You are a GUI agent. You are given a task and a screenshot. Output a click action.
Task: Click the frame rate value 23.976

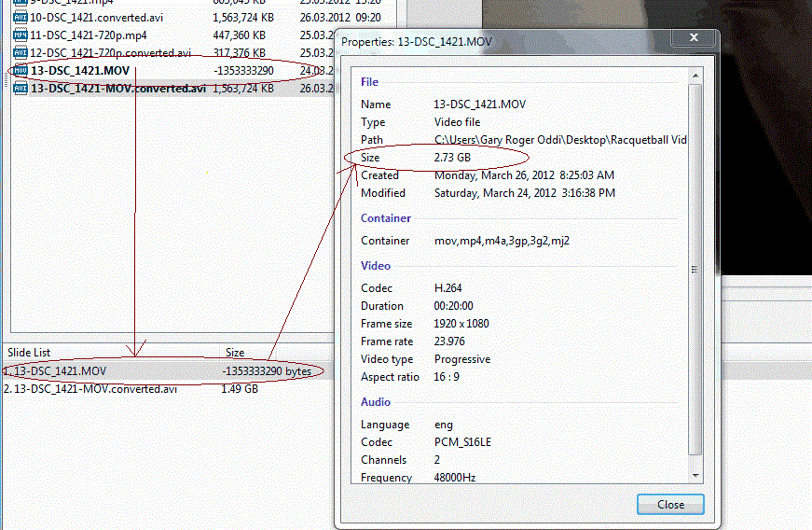tap(449, 342)
